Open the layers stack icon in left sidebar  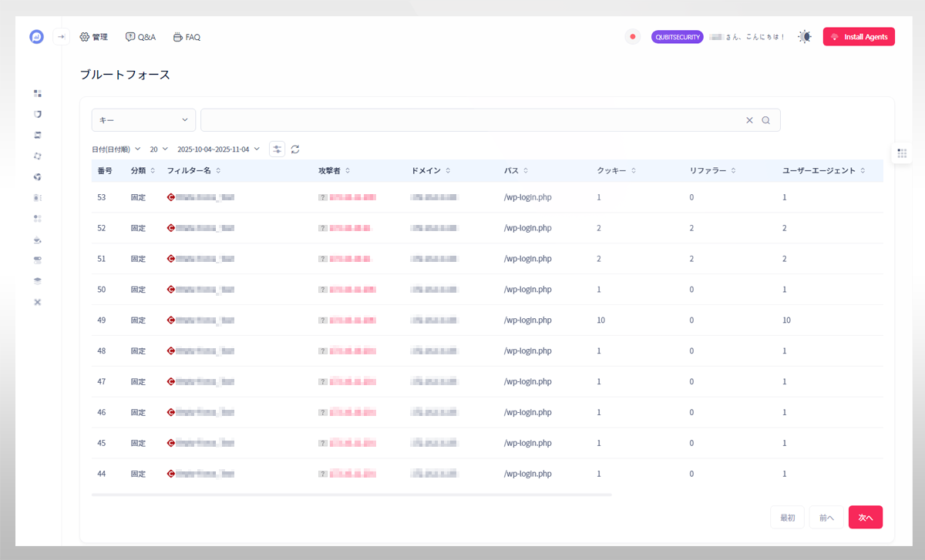pyautogui.click(x=37, y=281)
